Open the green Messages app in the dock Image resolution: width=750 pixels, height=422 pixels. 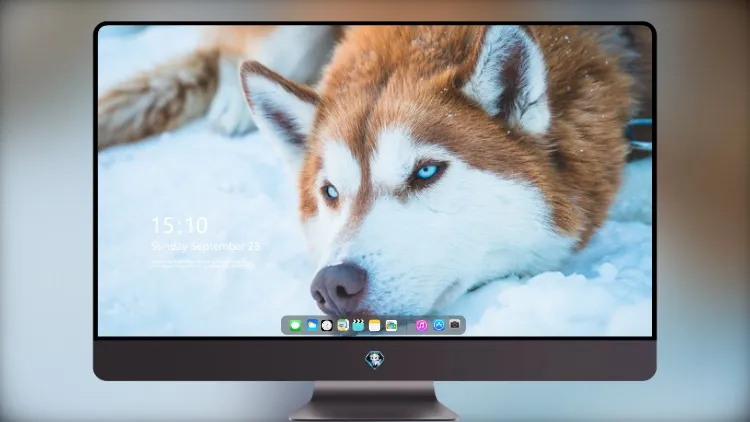[x=295, y=326]
